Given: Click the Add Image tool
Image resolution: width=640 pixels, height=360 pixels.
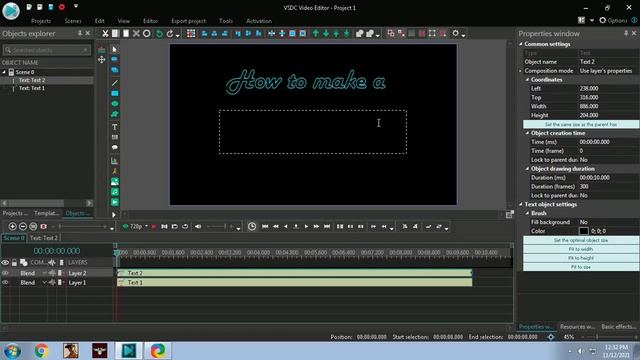Looking at the screenshot, I should [x=115, y=182].
